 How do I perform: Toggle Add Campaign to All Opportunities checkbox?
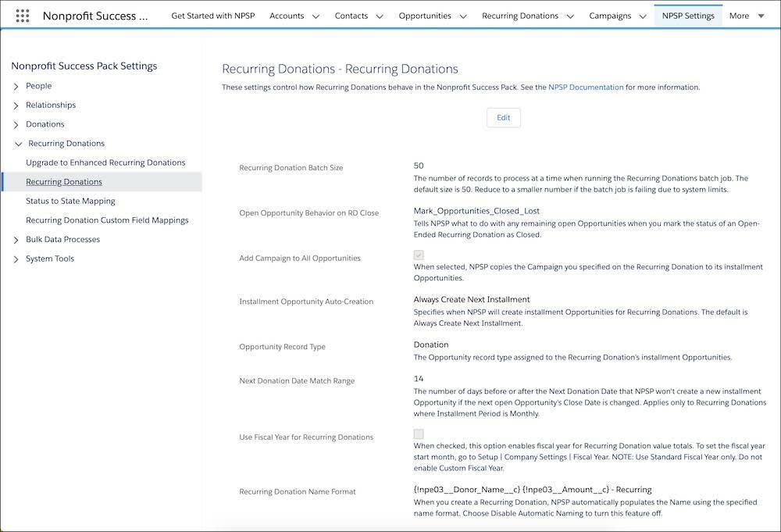(x=419, y=255)
